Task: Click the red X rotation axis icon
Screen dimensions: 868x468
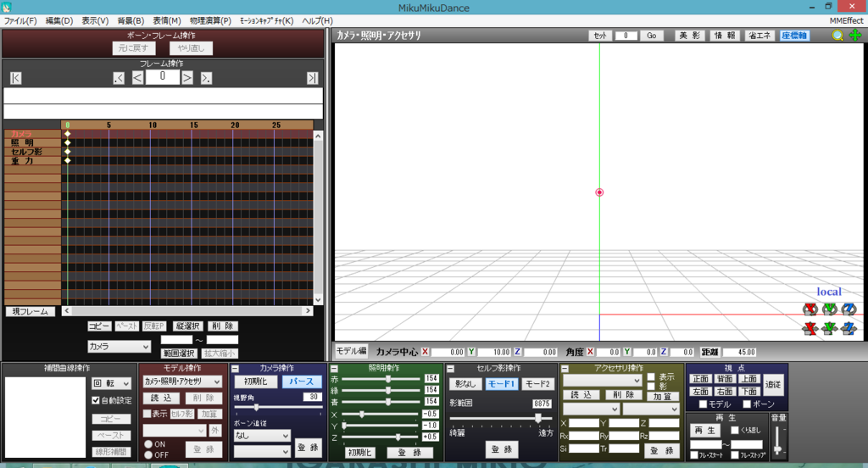Action: point(810,309)
